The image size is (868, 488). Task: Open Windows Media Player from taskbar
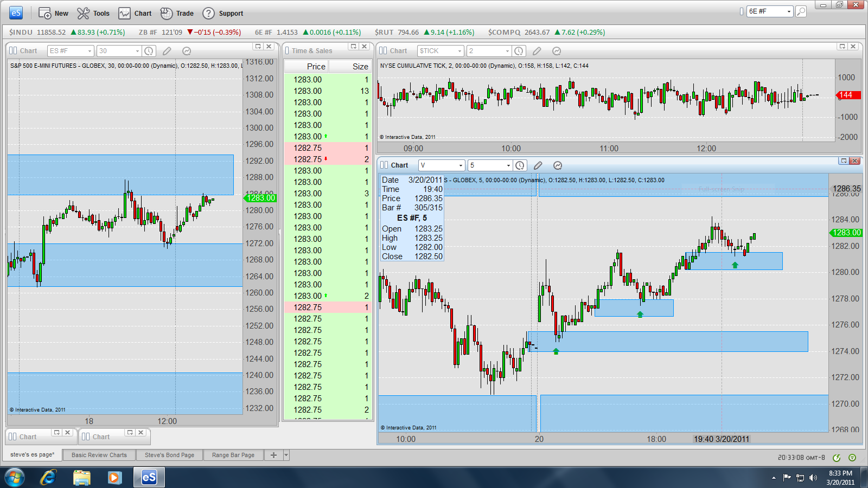(x=114, y=478)
